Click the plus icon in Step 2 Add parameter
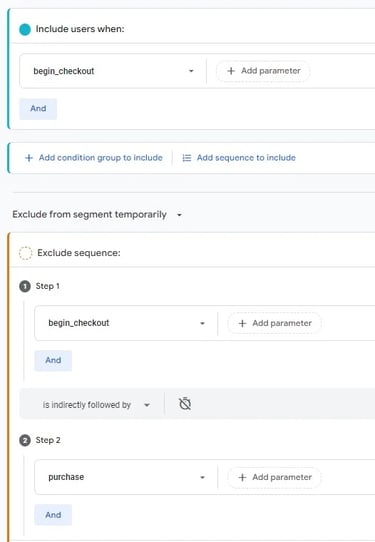This screenshot has height=542, width=375. [x=242, y=477]
